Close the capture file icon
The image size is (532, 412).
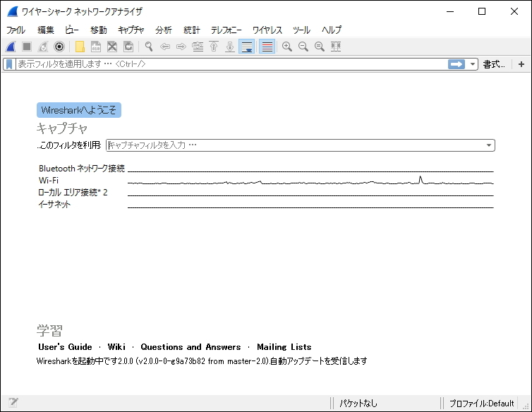[x=112, y=47]
